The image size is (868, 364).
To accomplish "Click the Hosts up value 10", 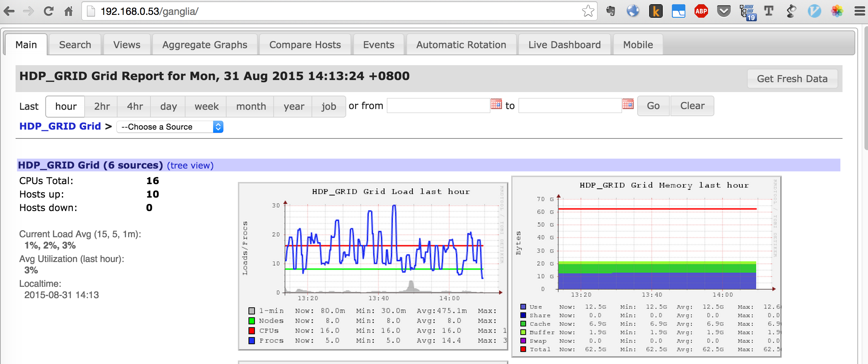I will [153, 194].
